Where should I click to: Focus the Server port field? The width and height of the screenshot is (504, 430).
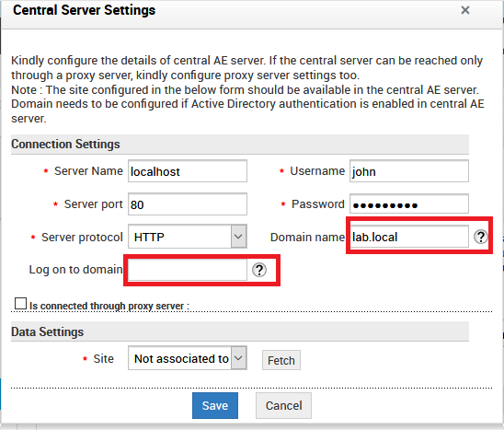click(188, 204)
